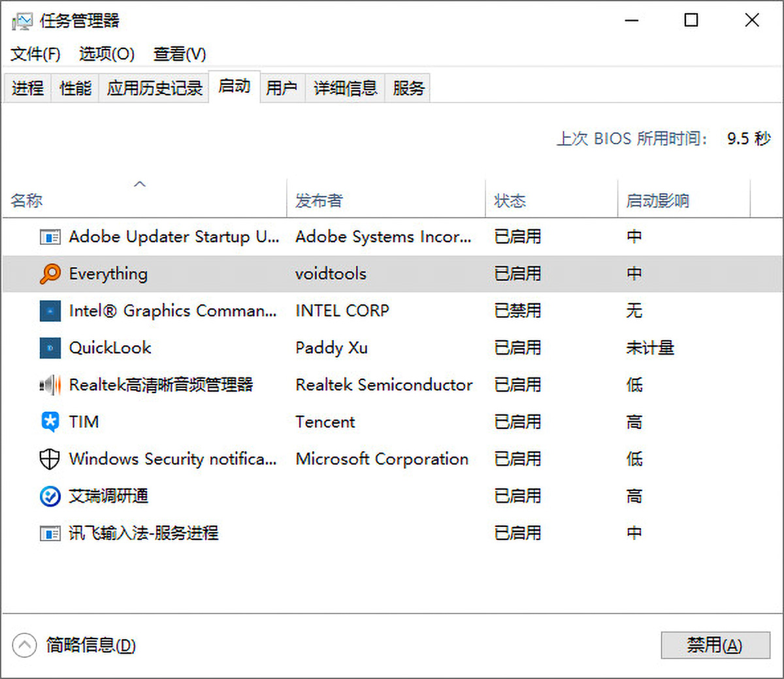Open the 选项(O) menu
Image resolution: width=784 pixels, height=679 pixels.
(106, 54)
